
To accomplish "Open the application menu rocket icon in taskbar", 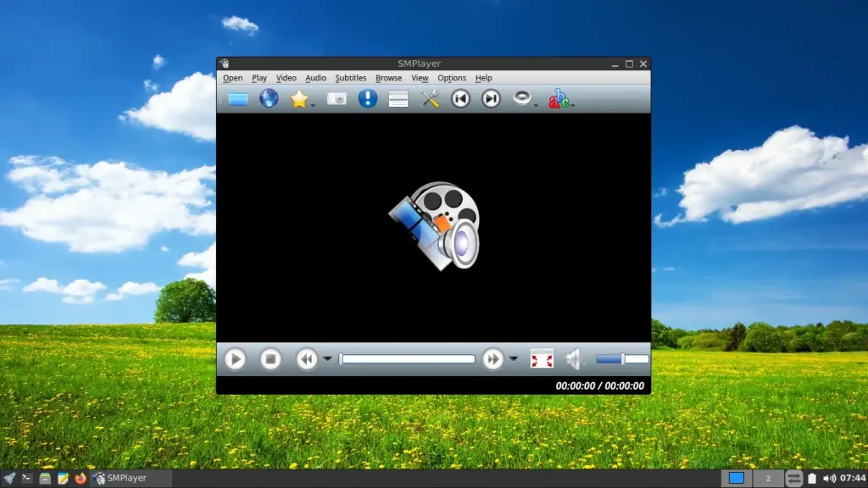I will [x=8, y=478].
